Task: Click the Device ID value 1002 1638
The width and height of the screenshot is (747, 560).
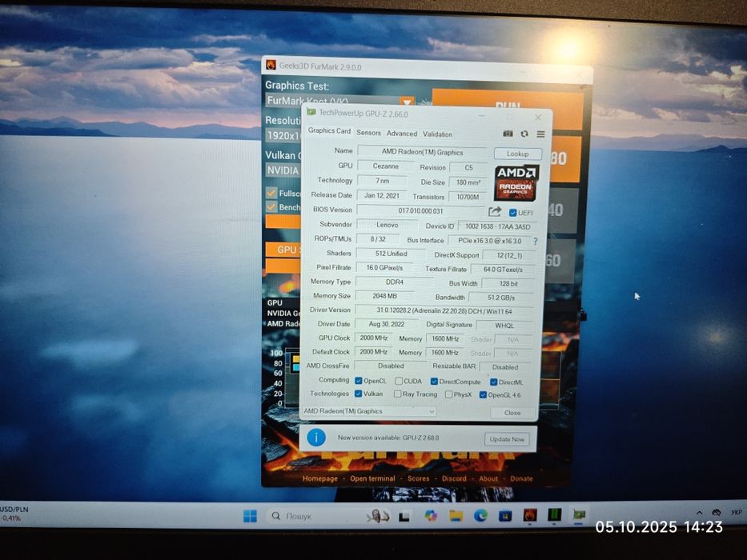Action: coord(497,226)
